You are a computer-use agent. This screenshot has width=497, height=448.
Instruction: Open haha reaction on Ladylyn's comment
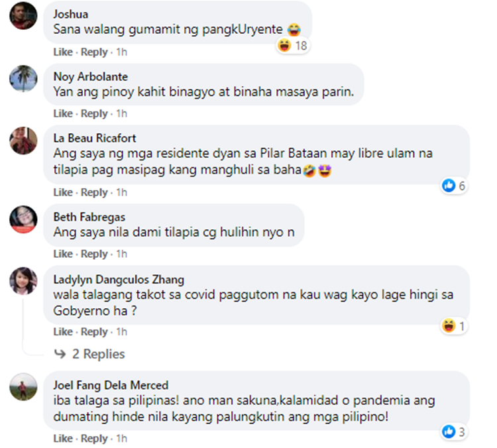click(455, 325)
